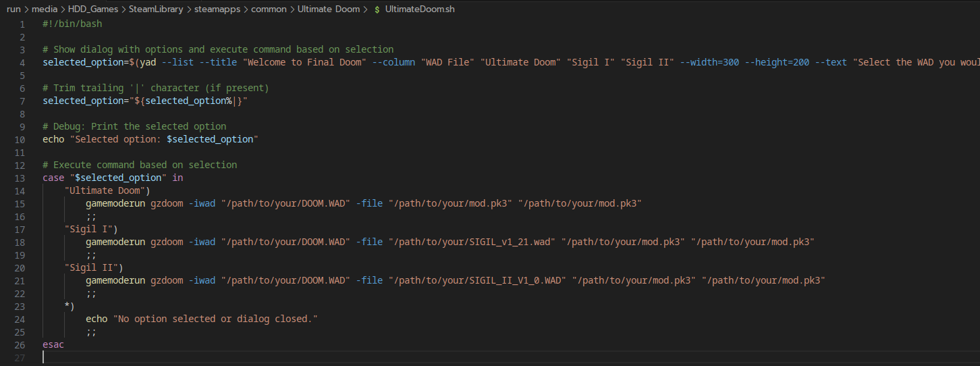Select line number 4 in the gutter
The image size is (980, 366).
click(x=22, y=62)
